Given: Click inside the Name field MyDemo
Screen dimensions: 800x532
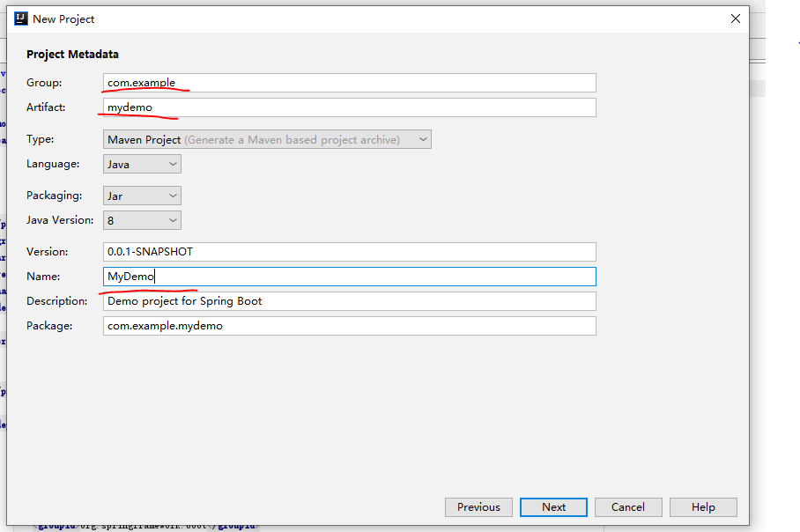Looking at the screenshot, I should coord(350,277).
